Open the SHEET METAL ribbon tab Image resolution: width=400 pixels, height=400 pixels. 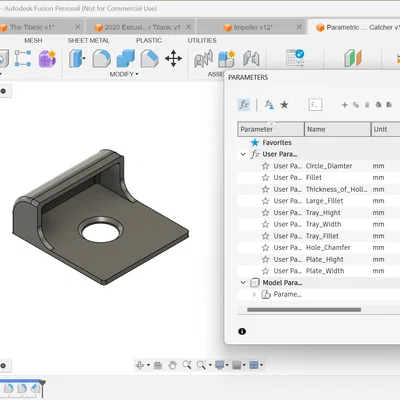pyautogui.click(x=88, y=40)
